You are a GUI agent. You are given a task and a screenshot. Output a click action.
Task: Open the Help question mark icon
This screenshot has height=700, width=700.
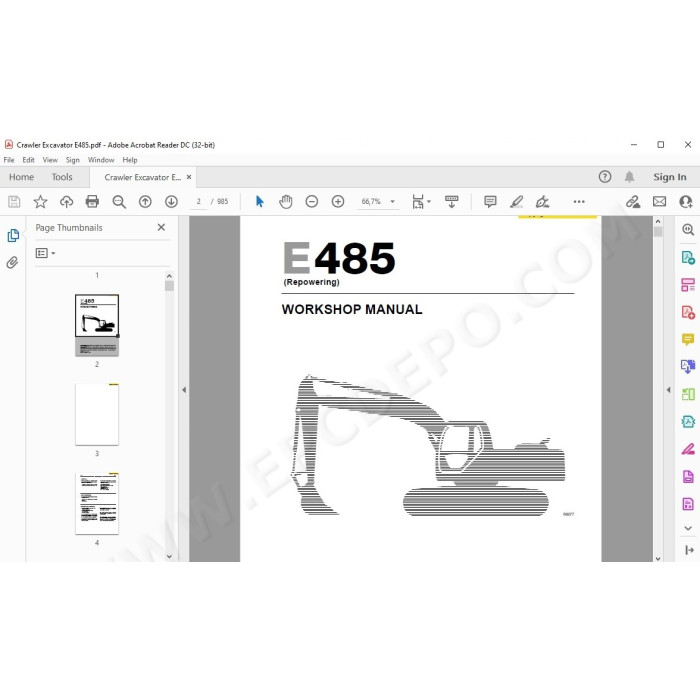(x=605, y=177)
